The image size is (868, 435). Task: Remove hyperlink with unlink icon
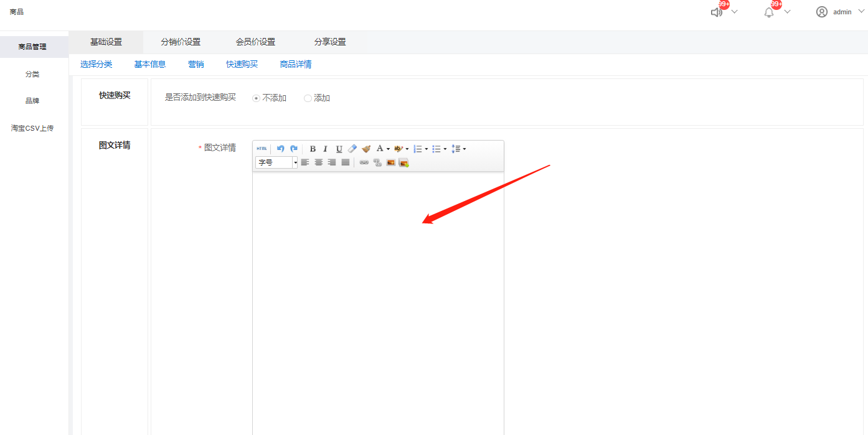(x=377, y=162)
